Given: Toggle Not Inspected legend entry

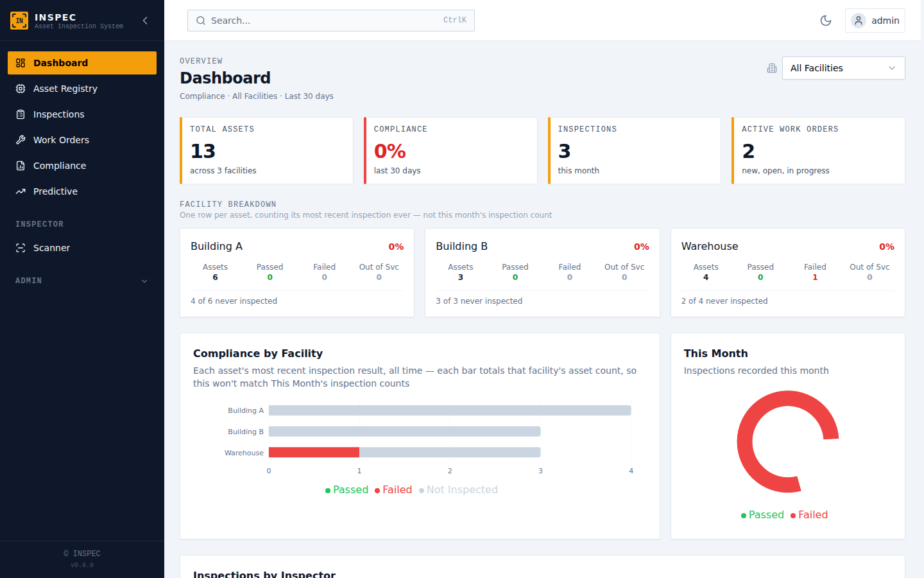Looking at the screenshot, I should pos(458,489).
